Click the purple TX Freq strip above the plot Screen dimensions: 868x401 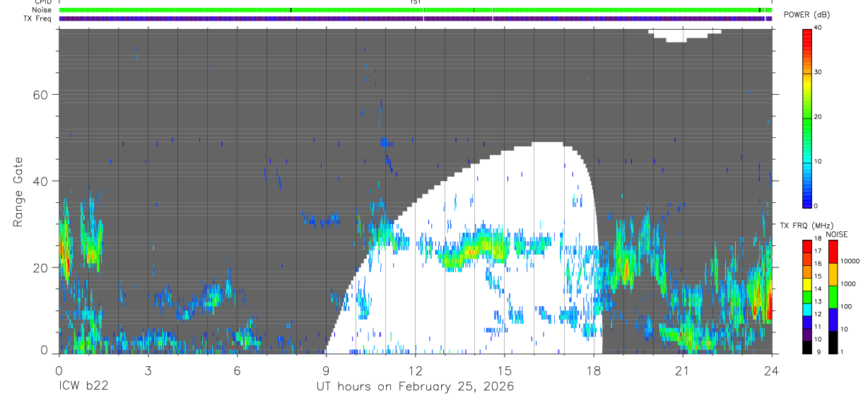click(x=415, y=18)
